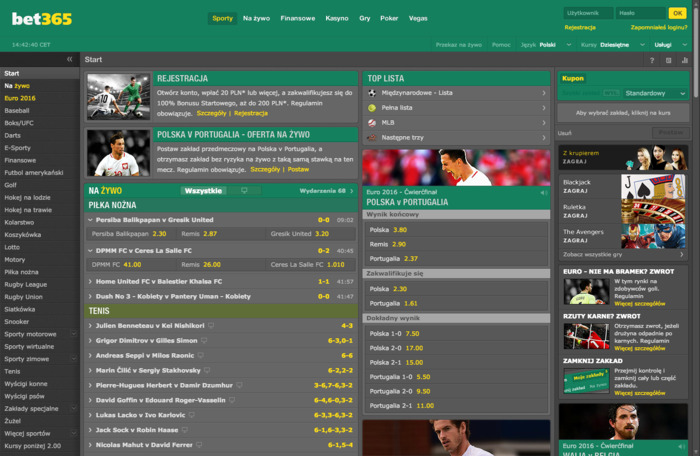Image resolution: width=700 pixels, height=456 pixels.
Task: Open Piłka nożna in sidebar
Action: click(21, 272)
